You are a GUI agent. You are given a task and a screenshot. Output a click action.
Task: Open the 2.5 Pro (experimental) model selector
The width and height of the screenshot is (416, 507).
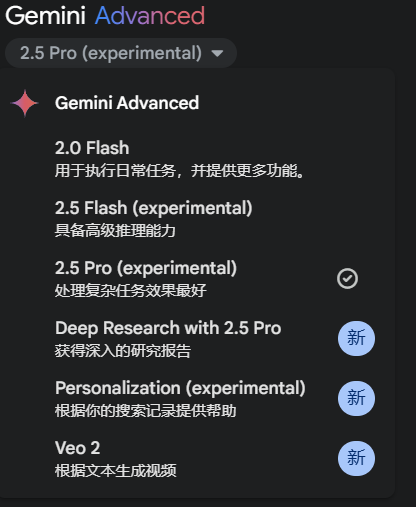pos(121,53)
